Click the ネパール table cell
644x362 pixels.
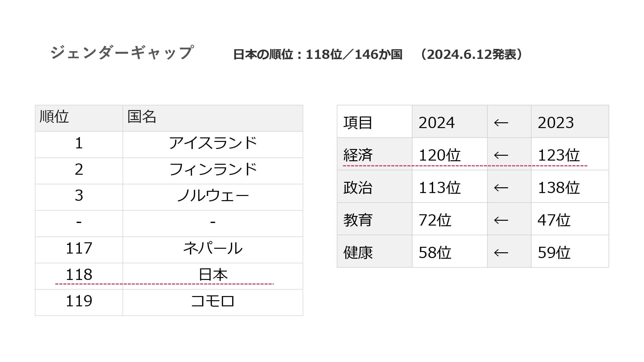tap(213, 249)
